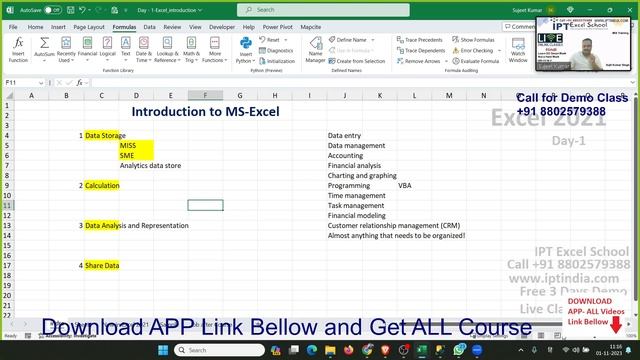Open the Text functions list
640x360 pixels.
[126, 49]
